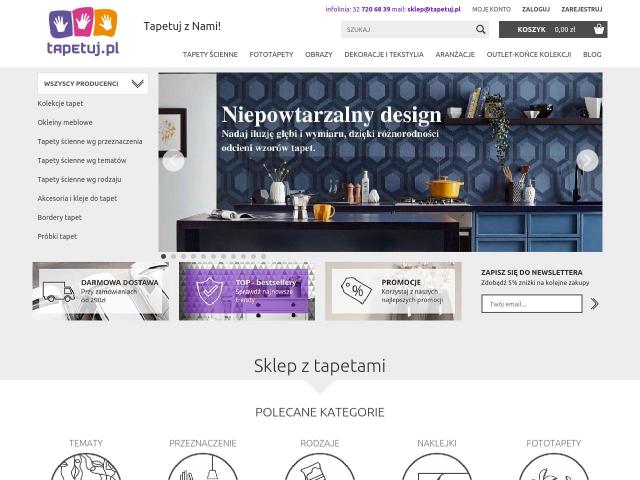Open the Naklejki category circle icon

pyautogui.click(x=437, y=467)
